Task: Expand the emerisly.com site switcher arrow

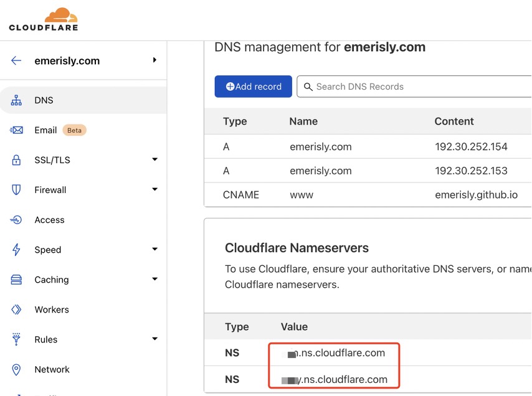Action: (x=154, y=60)
